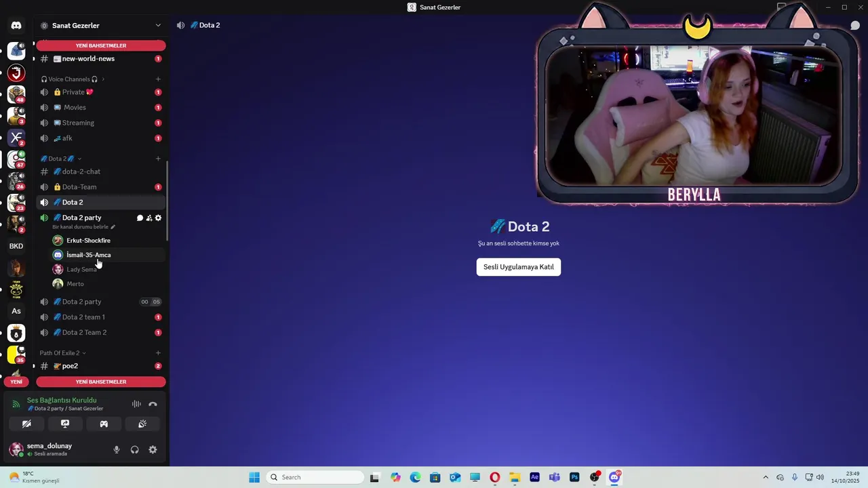Open Dota 2 party / Sanat Gezerler link
This screenshot has height=488, width=868.
[66, 409]
